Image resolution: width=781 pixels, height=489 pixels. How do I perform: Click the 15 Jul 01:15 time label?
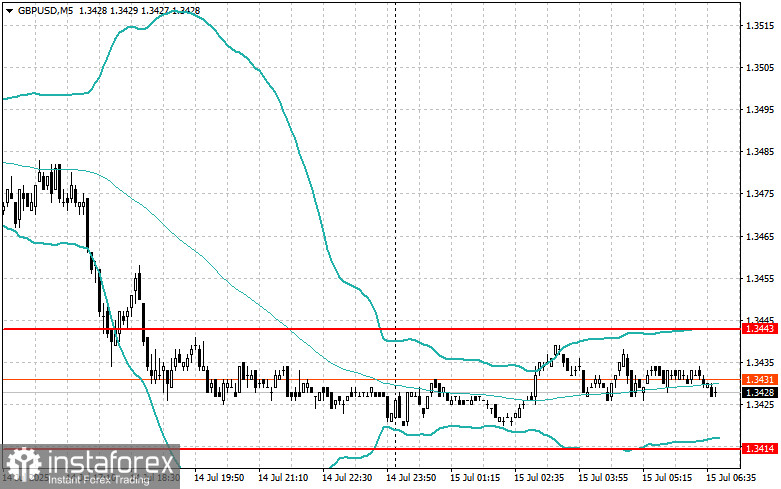[x=475, y=478]
